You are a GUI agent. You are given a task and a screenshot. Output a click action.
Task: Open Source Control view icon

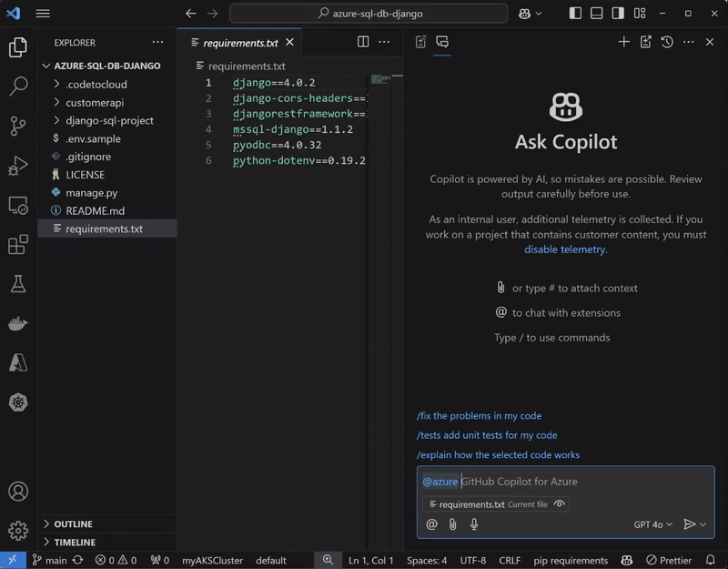[18, 126]
